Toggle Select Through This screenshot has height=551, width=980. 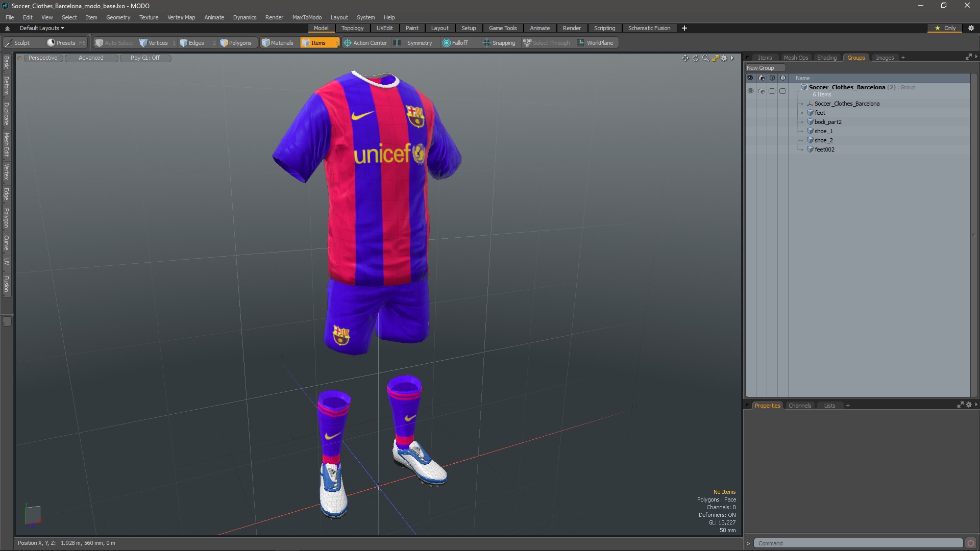click(547, 43)
